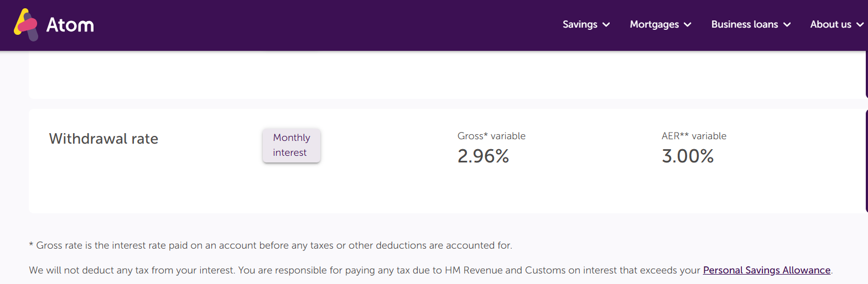Open the Savings menu
The width and height of the screenshot is (868, 284).
[580, 24]
